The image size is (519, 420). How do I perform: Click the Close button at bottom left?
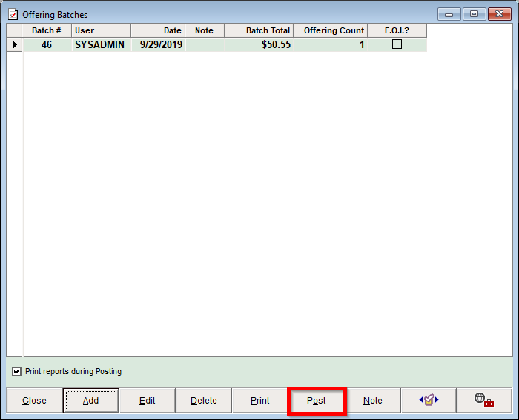tap(34, 401)
